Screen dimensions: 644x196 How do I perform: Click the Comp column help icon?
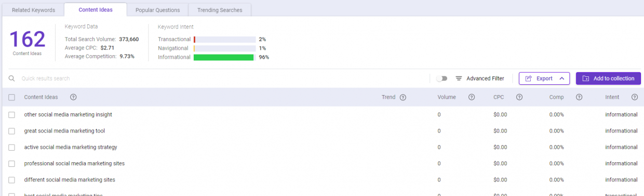point(579,97)
